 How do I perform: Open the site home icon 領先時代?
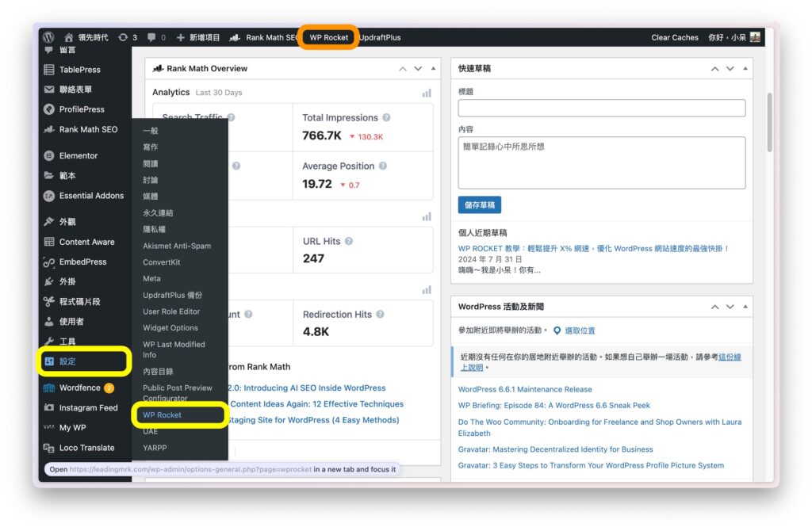(68, 37)
